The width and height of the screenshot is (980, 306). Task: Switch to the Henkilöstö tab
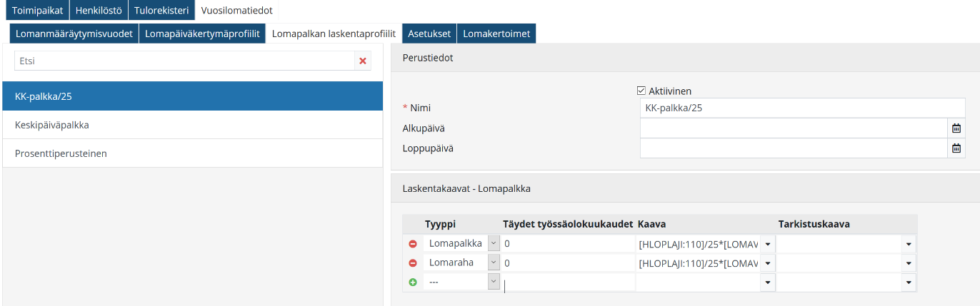(x=99, y=11)
